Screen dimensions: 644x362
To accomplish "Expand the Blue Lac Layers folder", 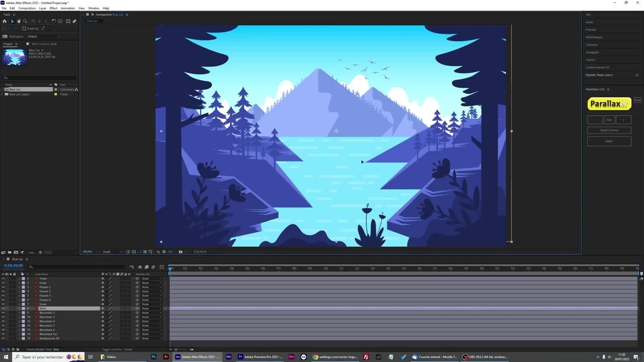I will [3, 95].
